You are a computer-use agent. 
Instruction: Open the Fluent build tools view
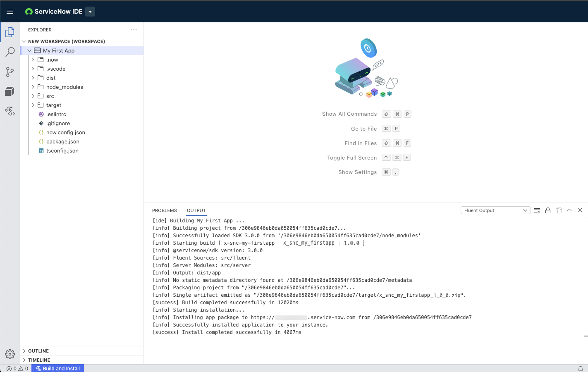click(10, 111)
